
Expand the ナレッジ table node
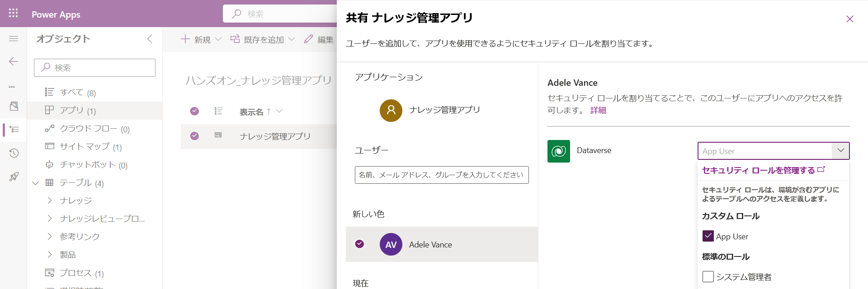[50, 200]
